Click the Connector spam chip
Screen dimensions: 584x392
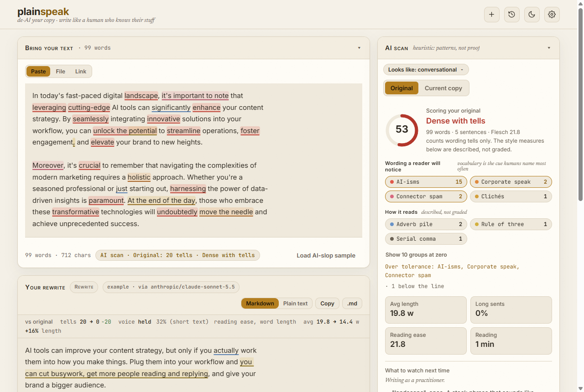[x=426, y=196]
